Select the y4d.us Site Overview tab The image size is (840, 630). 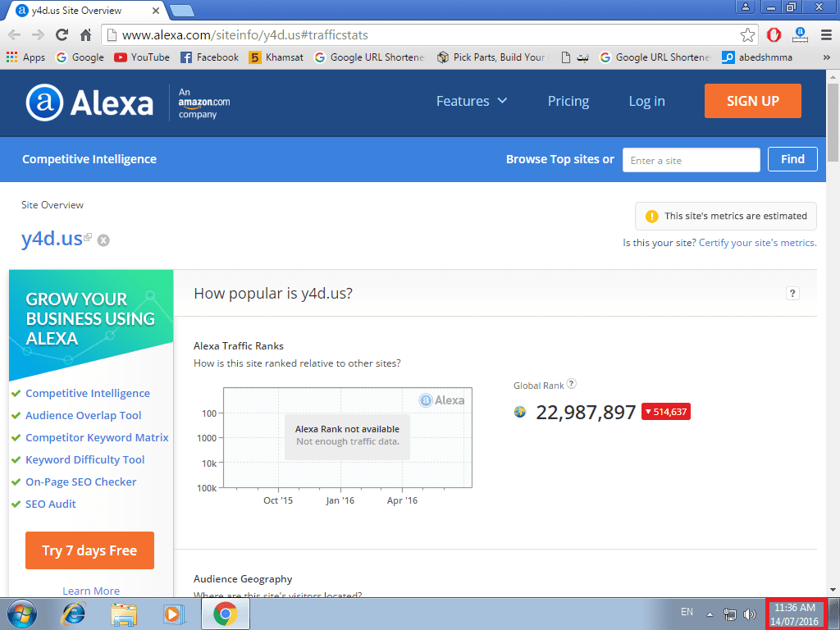(85, 10)
